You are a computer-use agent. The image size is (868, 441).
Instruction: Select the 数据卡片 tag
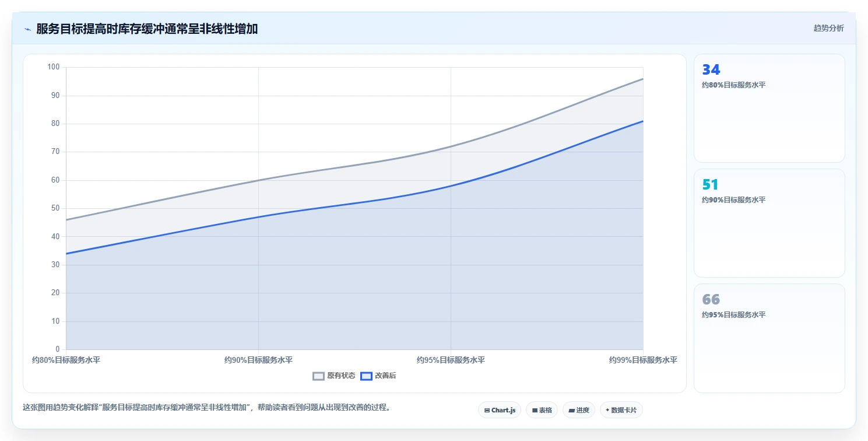click(x=621, y=410)
